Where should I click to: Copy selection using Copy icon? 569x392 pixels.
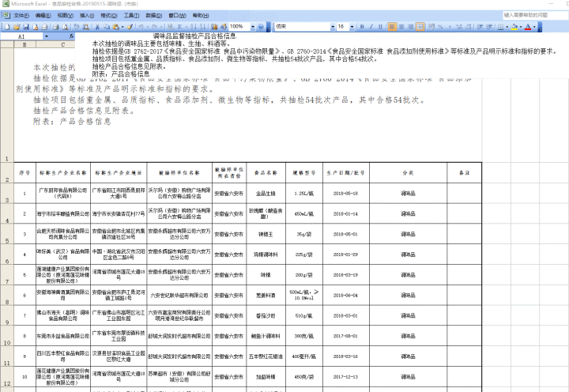107,27
